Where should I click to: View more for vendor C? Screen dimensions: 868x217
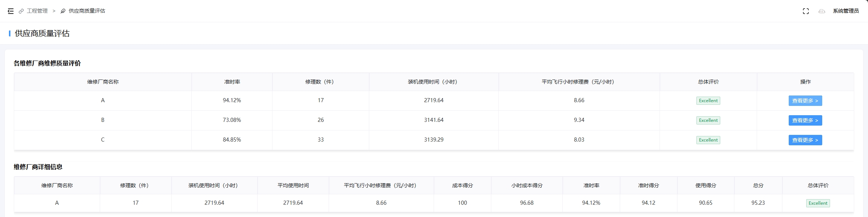point(805,140)
